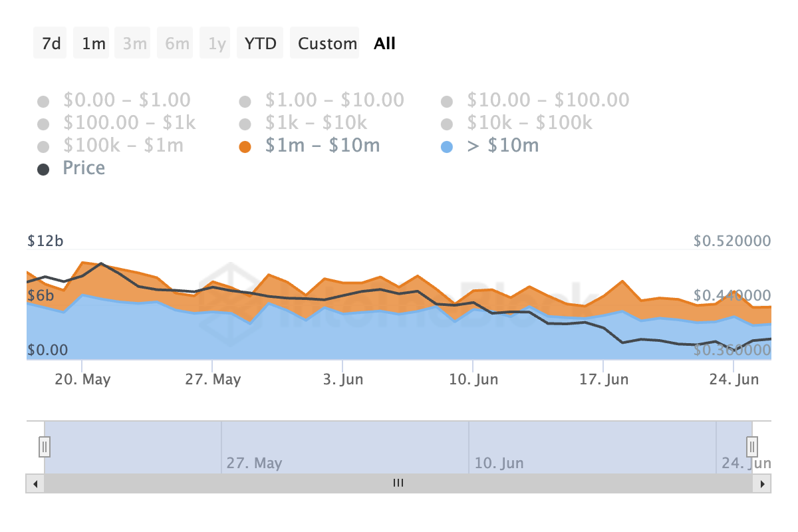Open the Custom date range
798x532 pixels.
(x=327, y=44)
